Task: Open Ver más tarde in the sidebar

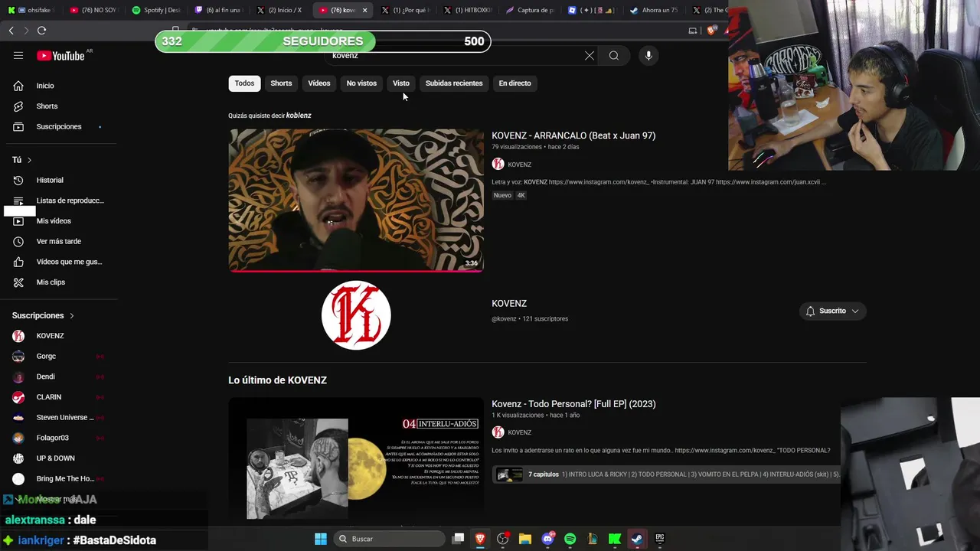Action: tap(58, 241)
